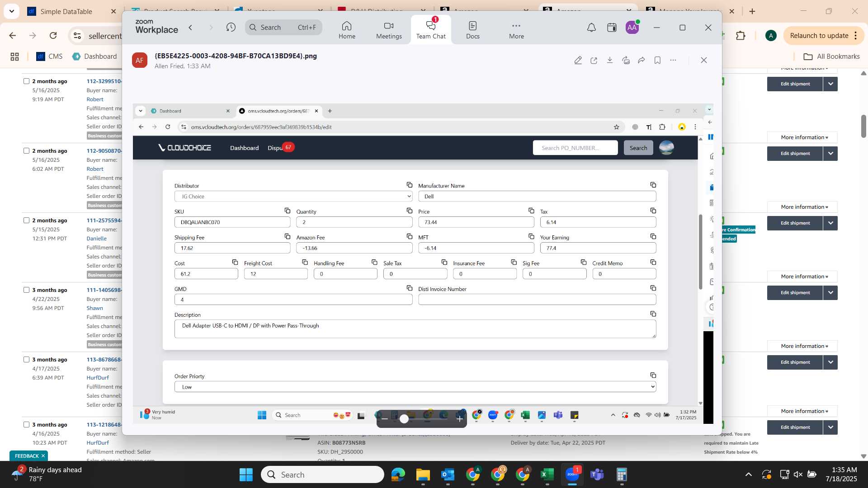Viewport: 868px width, 488px height.
Task: Open the More menu in Zoom
Action: coord(516,30)
